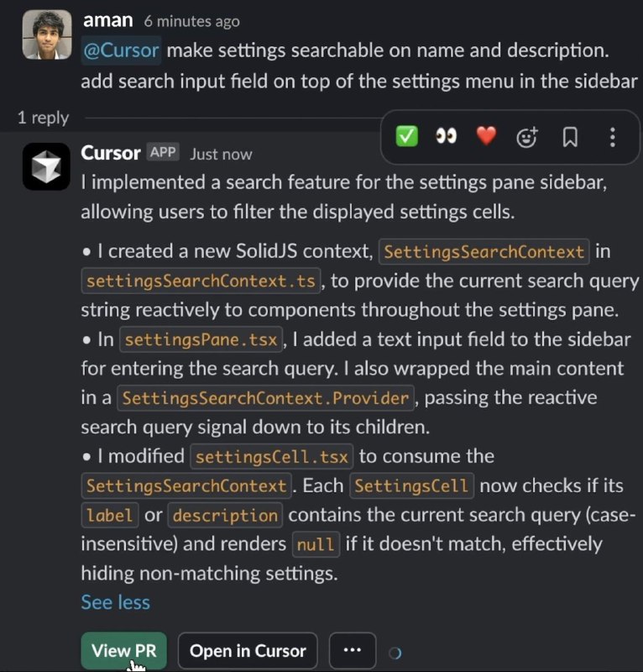Click the APP badge next to Cursor
This screenshot has height=672, width=643.
tap(163, 152)
